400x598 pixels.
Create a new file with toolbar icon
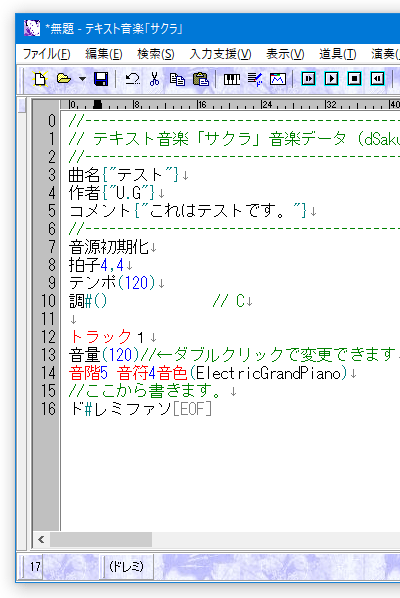[x=40, y=79]
